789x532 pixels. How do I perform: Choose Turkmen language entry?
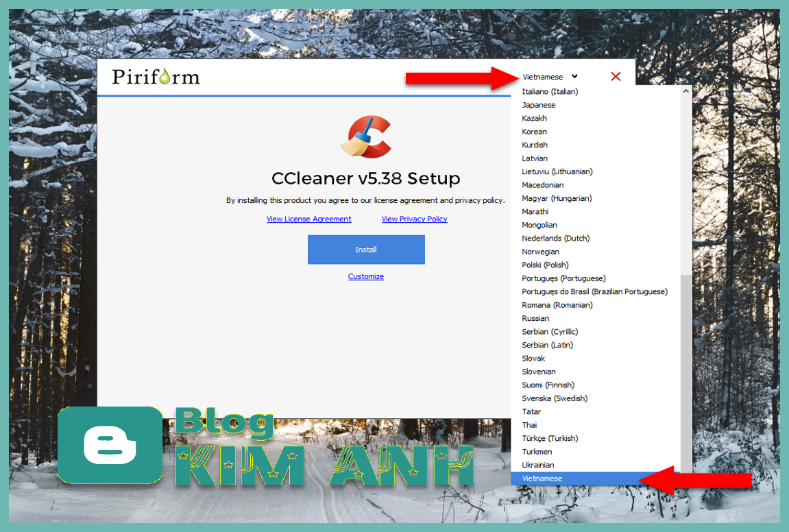(x=596, y=452)
